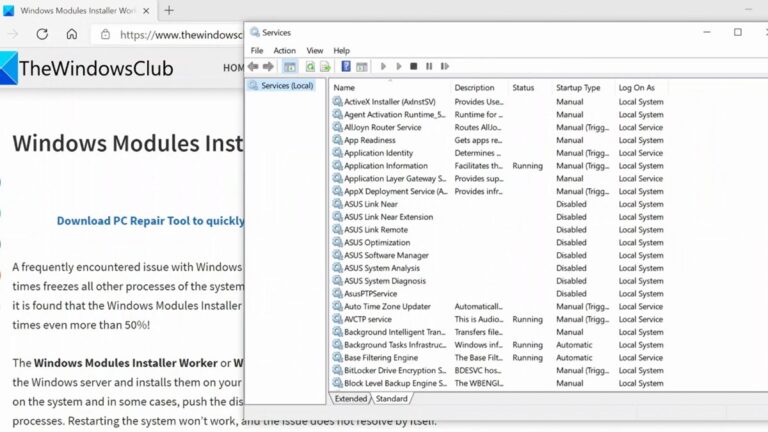
Task: Select the AllJoyn Router Service row
Action: [x=498, y=127]
